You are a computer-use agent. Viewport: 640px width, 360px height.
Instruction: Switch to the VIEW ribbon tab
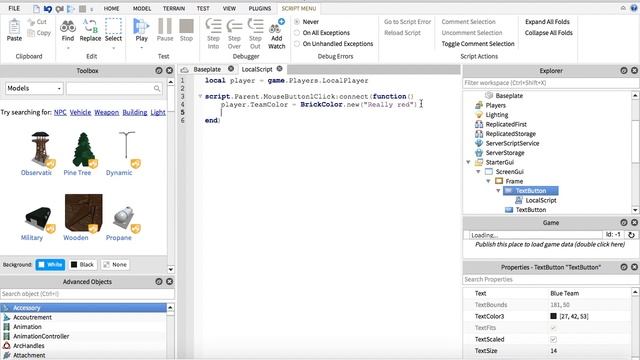point(229,8)
